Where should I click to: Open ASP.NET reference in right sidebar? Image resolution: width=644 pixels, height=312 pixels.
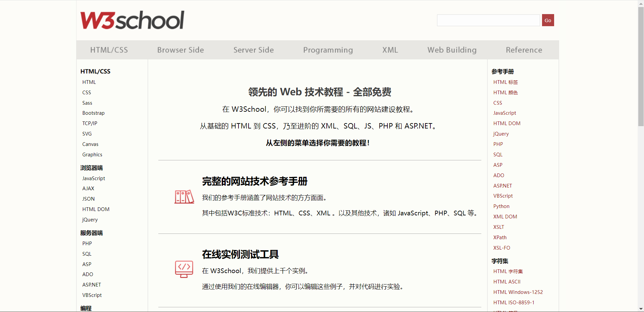tap(502, 186)
